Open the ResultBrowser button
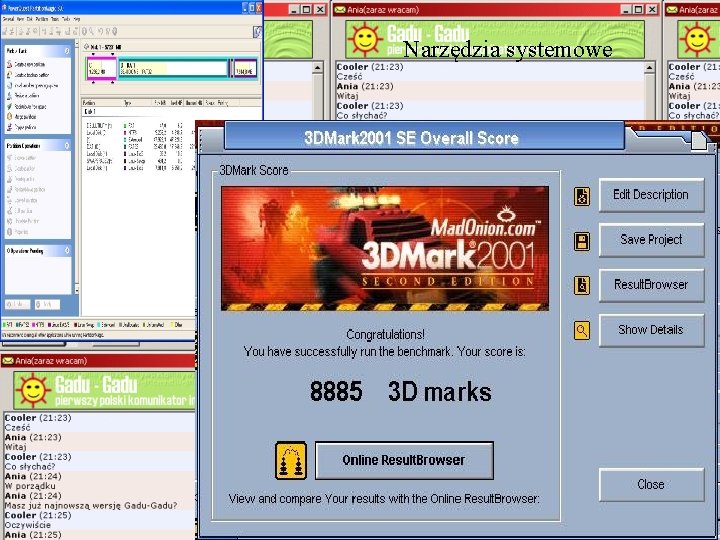This screenshot has height=540, width=720. pyautogui.click(x=651, y=285)
